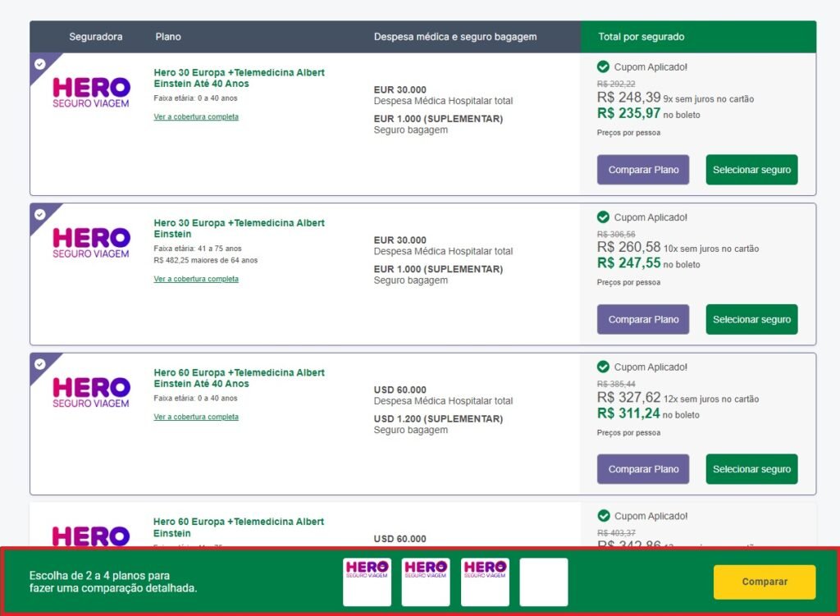Image resolution: width=840 pixels, height=616 pixels.
Task: Click the R$ 311,24 no boleto price
Action: (x=648, y=413)
